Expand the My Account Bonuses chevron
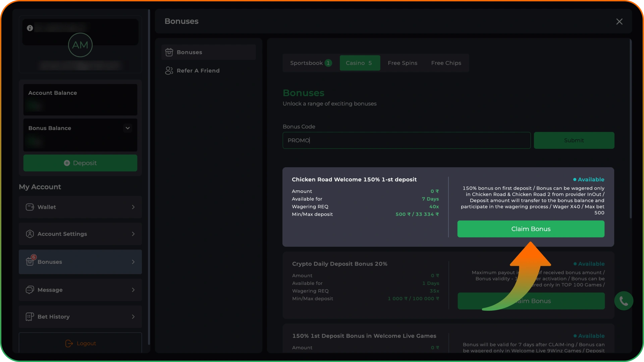 (133, 262)
